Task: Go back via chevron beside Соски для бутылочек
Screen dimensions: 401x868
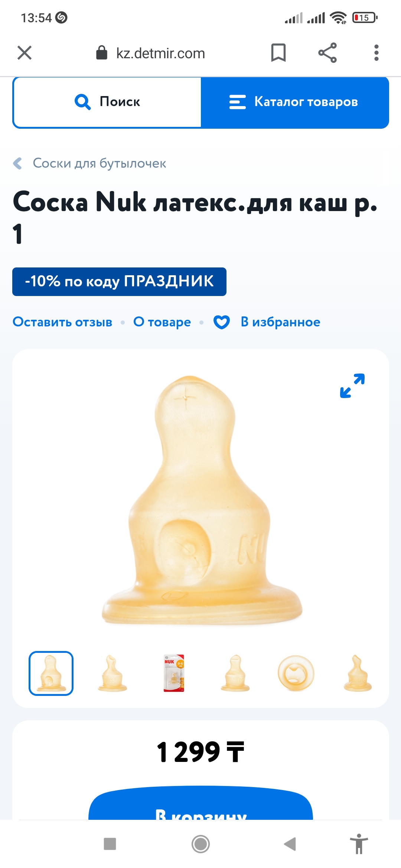Action: click(17, 163)
